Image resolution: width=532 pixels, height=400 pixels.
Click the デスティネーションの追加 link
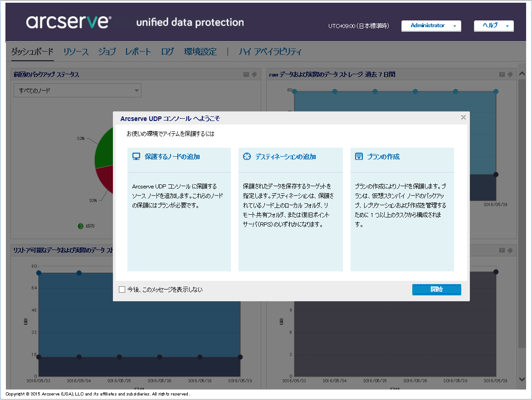coord(285,157)
